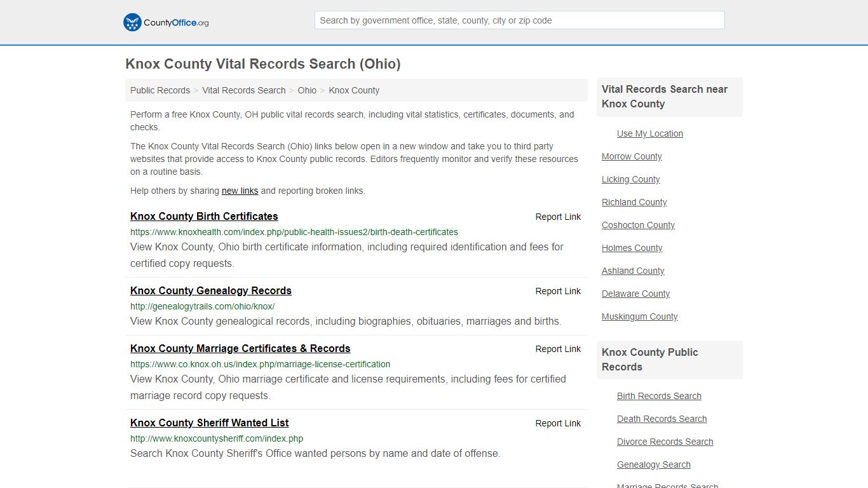Select Ashland County in sidebar
This screenshot has width=868, height=488.
[633, 271]
